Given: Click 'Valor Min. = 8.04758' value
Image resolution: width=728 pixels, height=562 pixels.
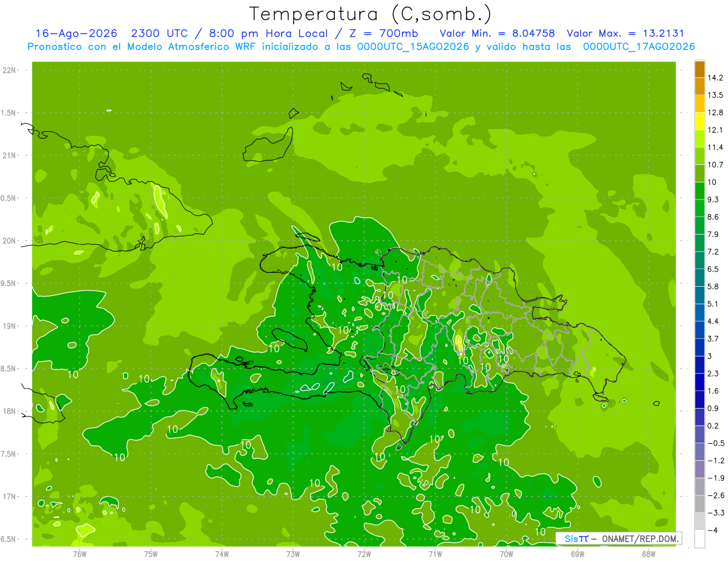Looking at the screenshot, I should click(497, 33).
